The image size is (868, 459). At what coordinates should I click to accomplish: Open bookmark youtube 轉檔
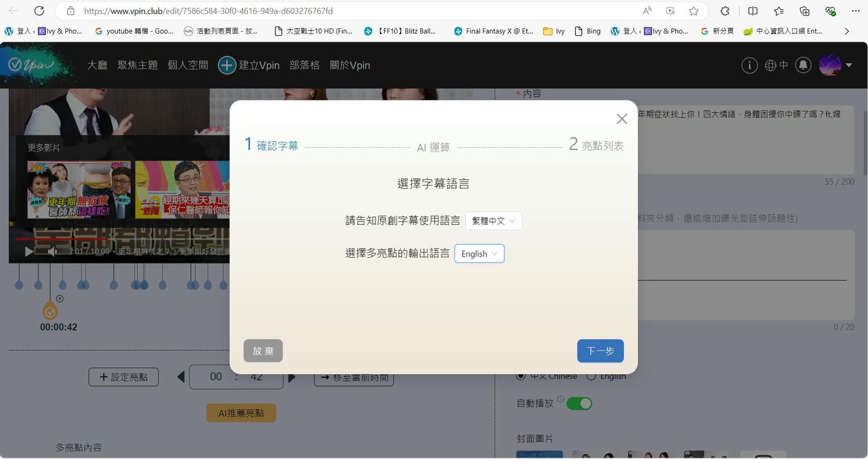point(134,31)
